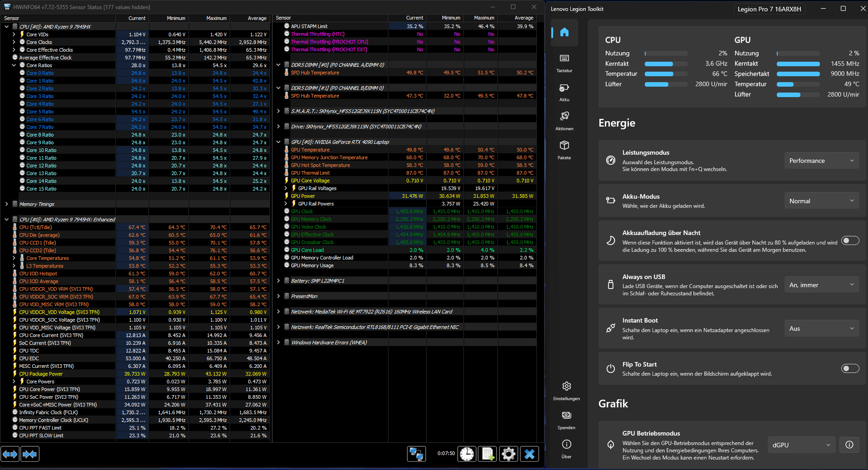This screenshot has width=868, height=470.
Task: Collapse the Core Ratios list
Action: 14,65
